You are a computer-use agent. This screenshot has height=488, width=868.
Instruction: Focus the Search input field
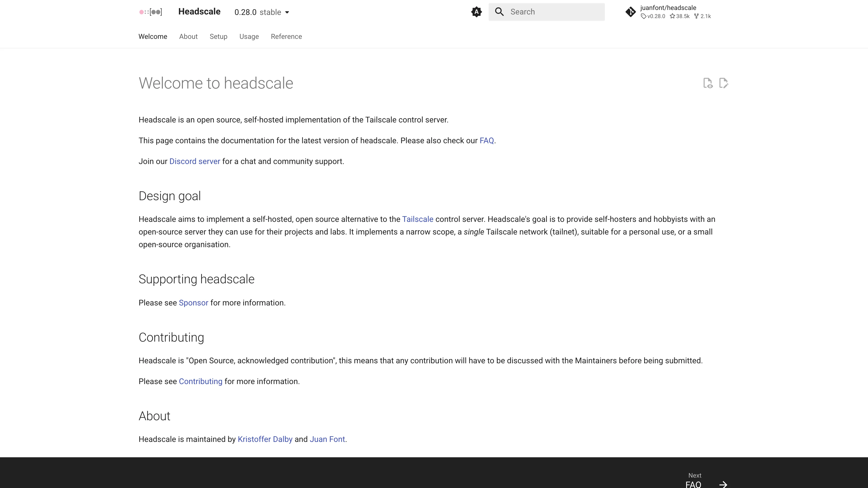tap(547, 12)
